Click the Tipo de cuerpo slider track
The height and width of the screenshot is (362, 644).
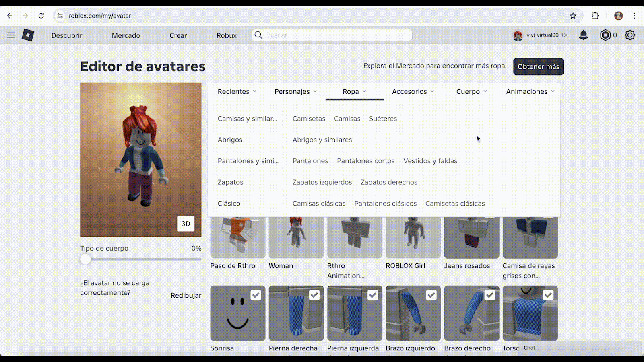point(141,259)
